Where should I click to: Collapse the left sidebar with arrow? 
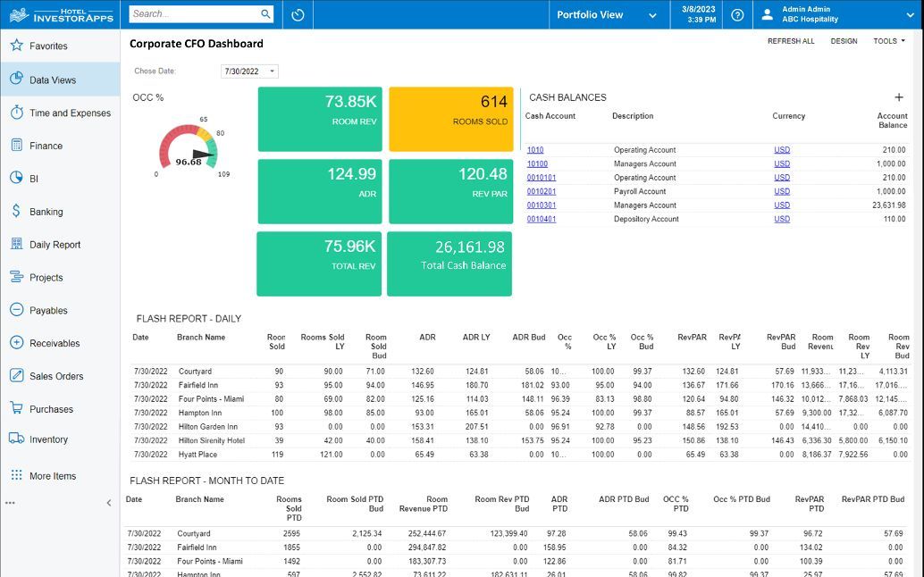[109, 503]
